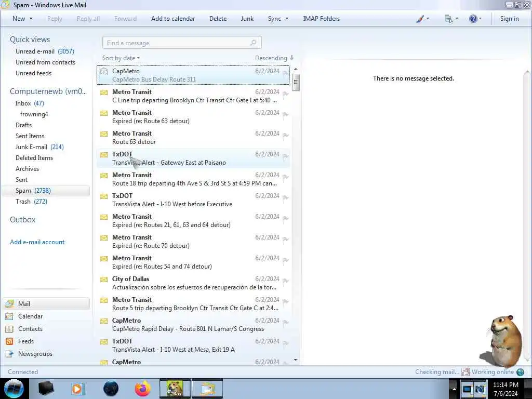Open the Archives folder

(x=27, y=169)
